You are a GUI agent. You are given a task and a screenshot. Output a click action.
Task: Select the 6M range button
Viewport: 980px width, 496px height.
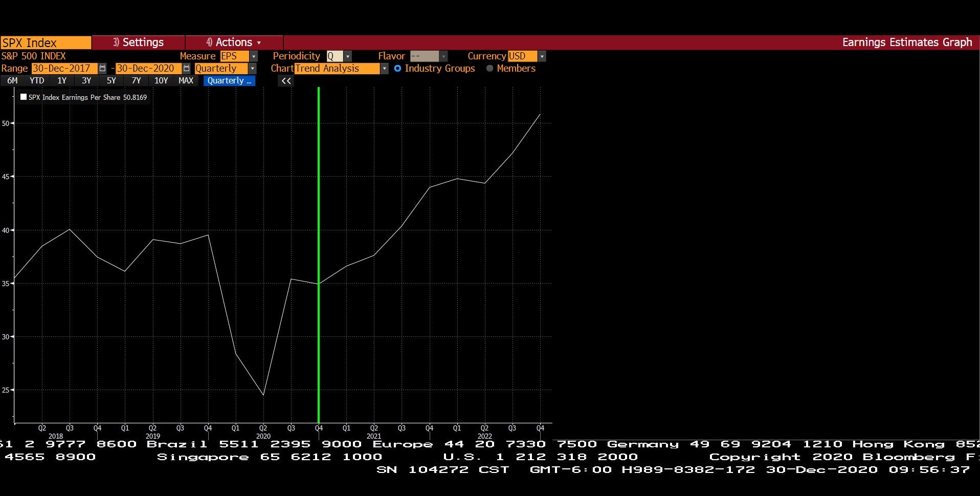12,81
